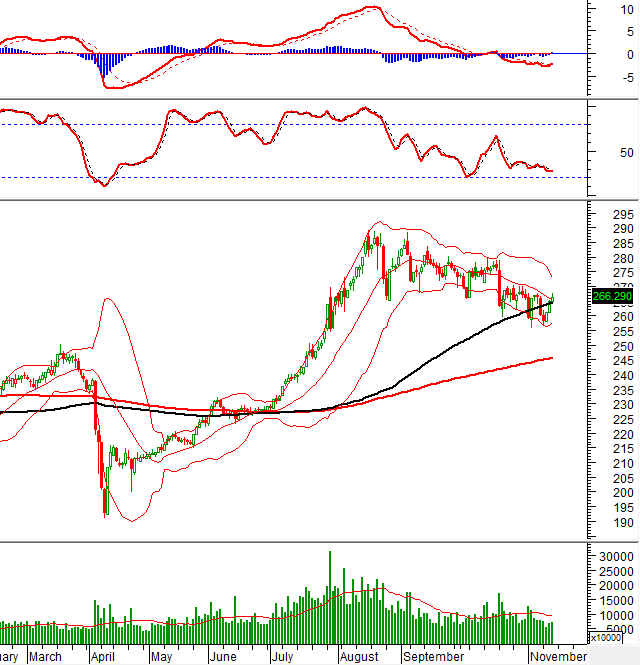This screenshot has height=665, width=640.
Task: Click the November label on time axis
Action: 557,657
